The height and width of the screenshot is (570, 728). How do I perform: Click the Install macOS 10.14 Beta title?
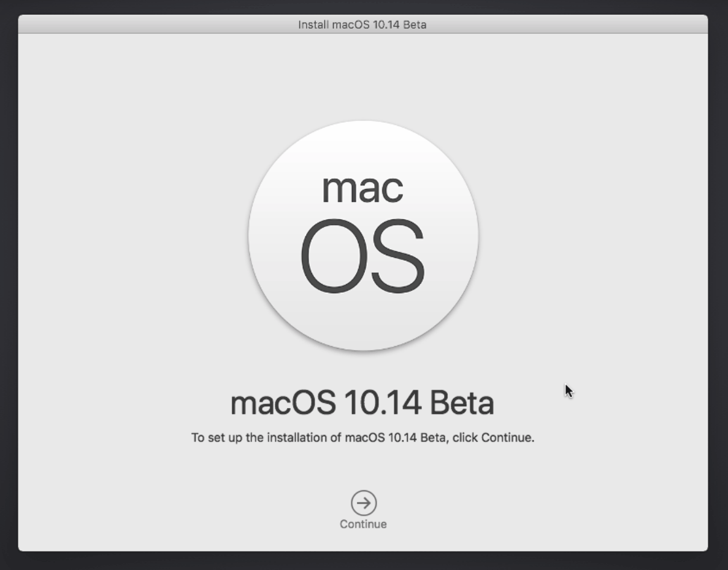point(362,25)
